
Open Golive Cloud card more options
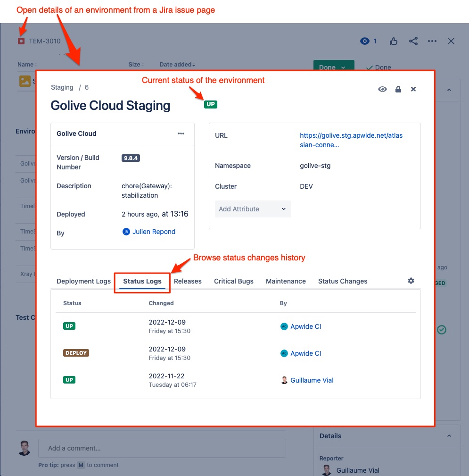181,134
